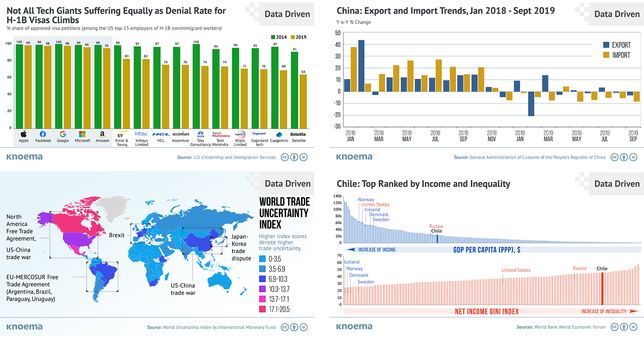This screenshot has height=338, width=644.
Task: Click the Apple logo in H-1B chart
Action: (x=24, y=134)
